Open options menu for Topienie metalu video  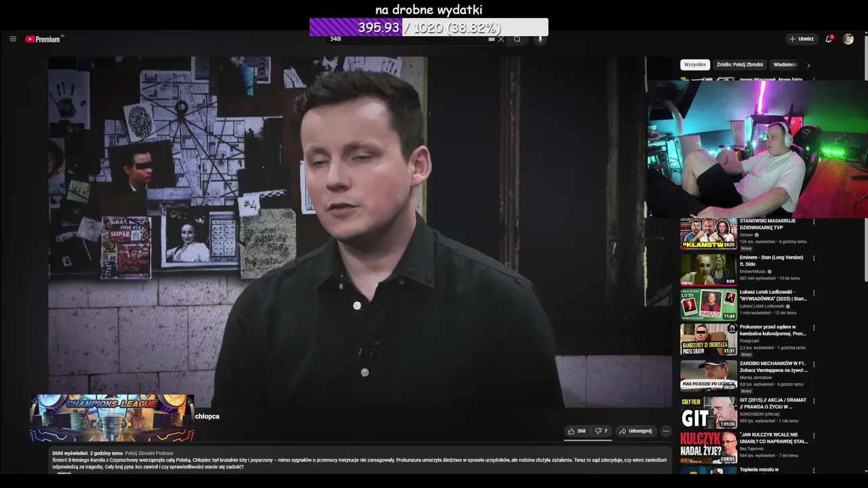pos(814,470)
